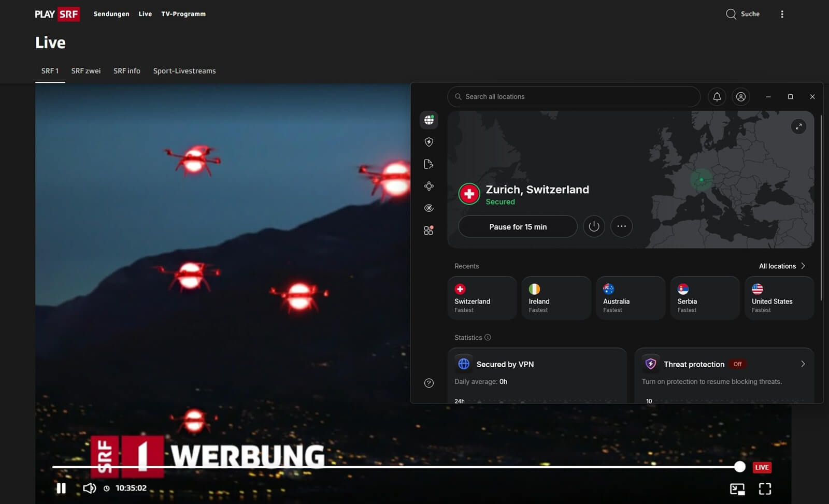Jump to LIVE in the player
The width and height of the screenshot is (829, 504).
coord(762,467)
